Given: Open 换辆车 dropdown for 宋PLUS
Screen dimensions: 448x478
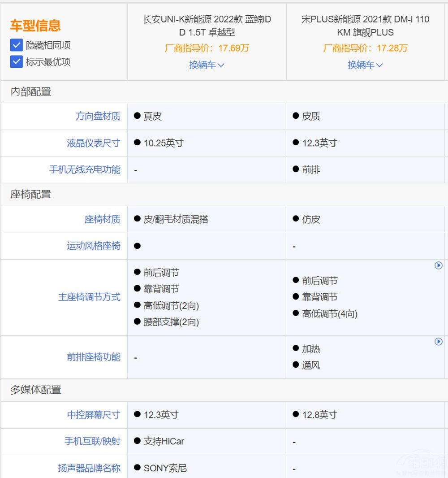Looking at the screenshot, I should click(365, 65).
